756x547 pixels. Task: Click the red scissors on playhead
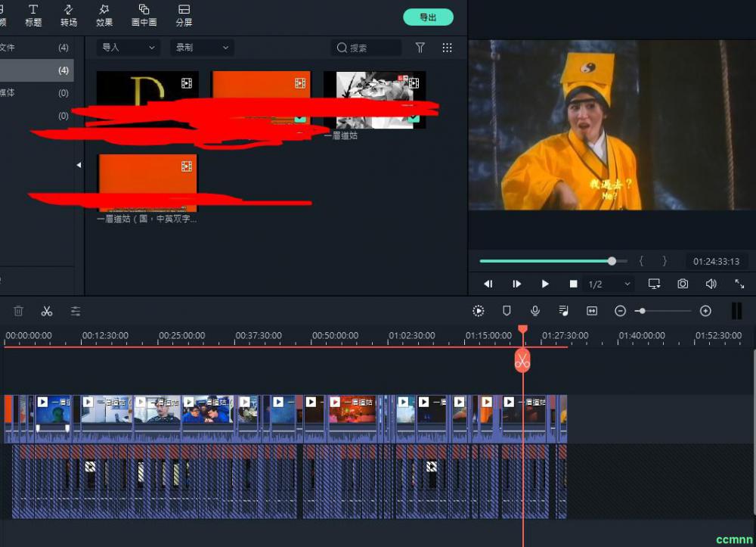522,360
